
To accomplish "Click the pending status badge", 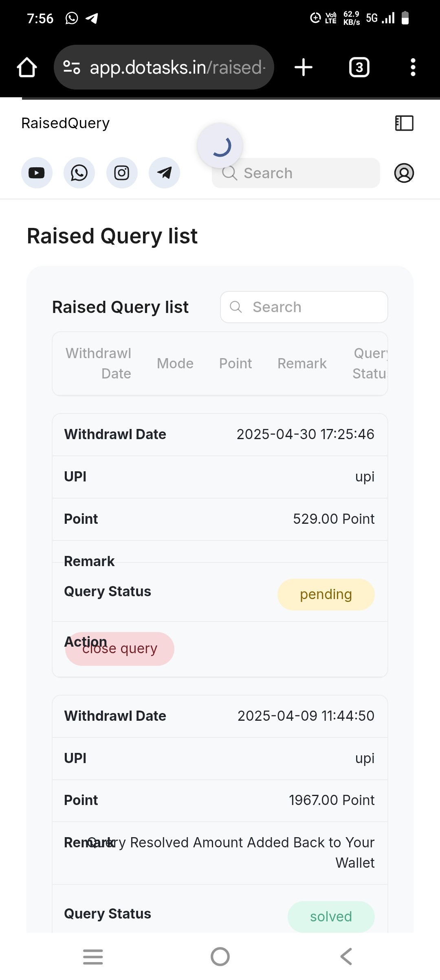I will [x=326, y=594].
